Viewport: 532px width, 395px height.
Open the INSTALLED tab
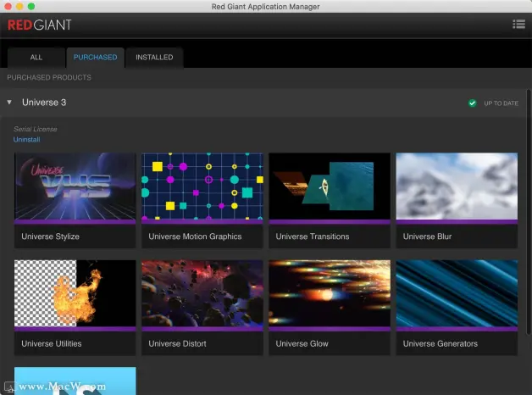(x=154, y=58)
